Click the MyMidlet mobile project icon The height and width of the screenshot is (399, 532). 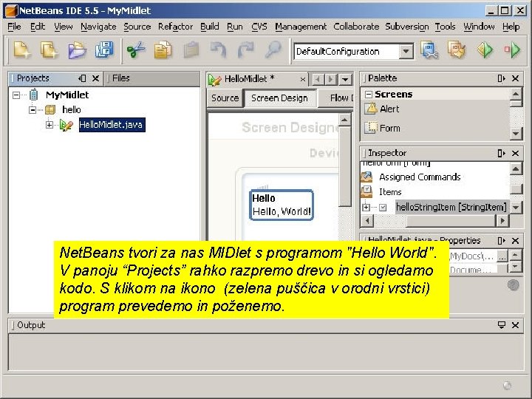coord(33,95)
